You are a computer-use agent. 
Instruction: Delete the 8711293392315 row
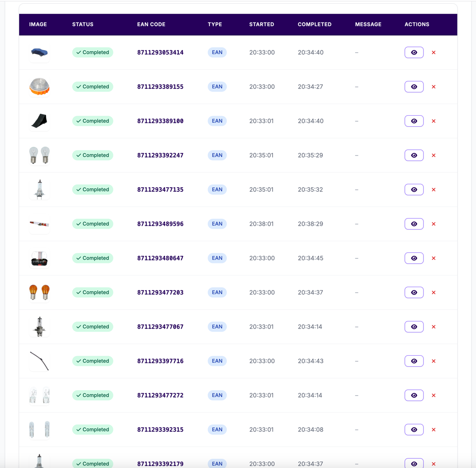pyautogui.click(x=433, y=429)
